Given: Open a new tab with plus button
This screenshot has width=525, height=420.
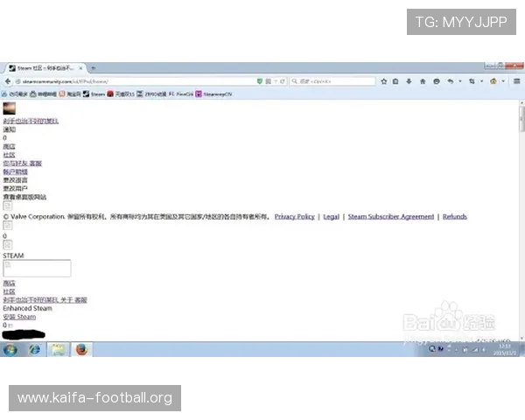Looking at the screenshot, I should tap(94, 68).
